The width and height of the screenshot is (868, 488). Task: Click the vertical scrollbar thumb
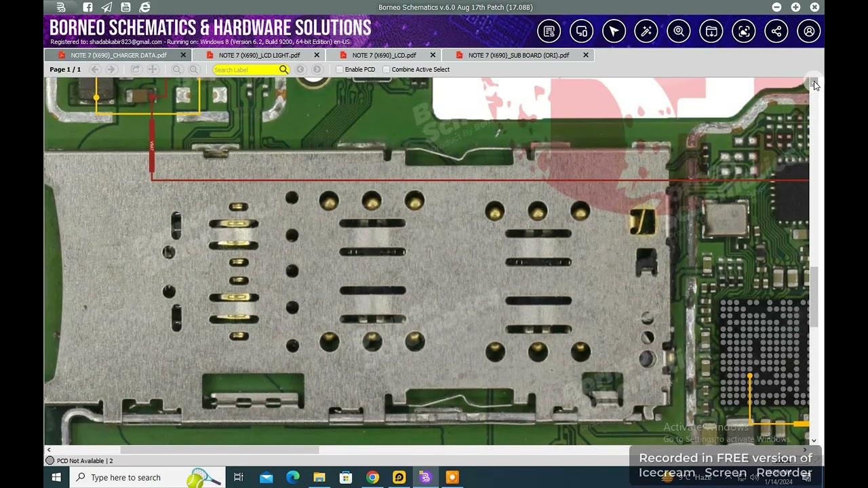coord(814,296)
